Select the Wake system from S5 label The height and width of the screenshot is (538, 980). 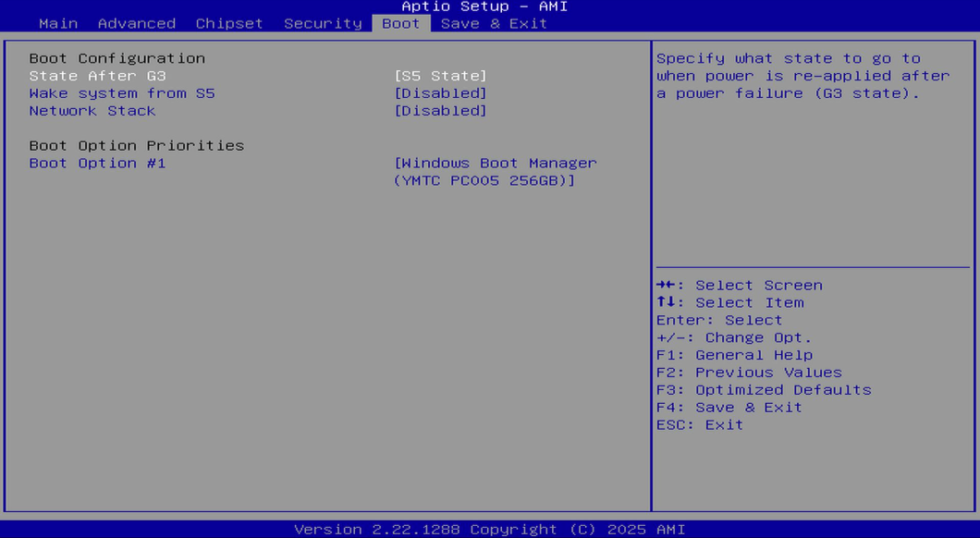[121, 93]
